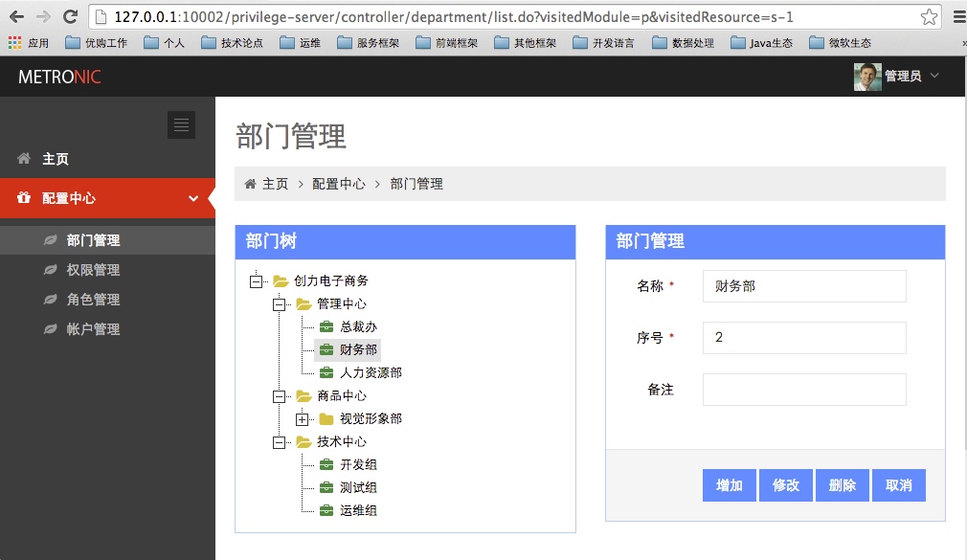This screenshot has width=967, height=560.
Task: Click the leaf icon next to 角色管理
Action: (51, 299)
